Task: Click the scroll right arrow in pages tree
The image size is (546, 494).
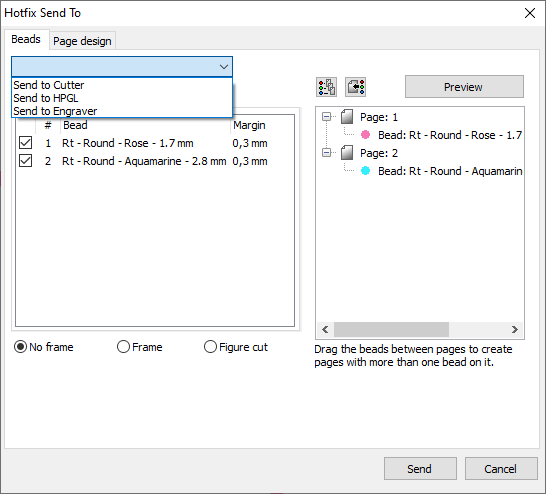Action: (x=515, y=329)
